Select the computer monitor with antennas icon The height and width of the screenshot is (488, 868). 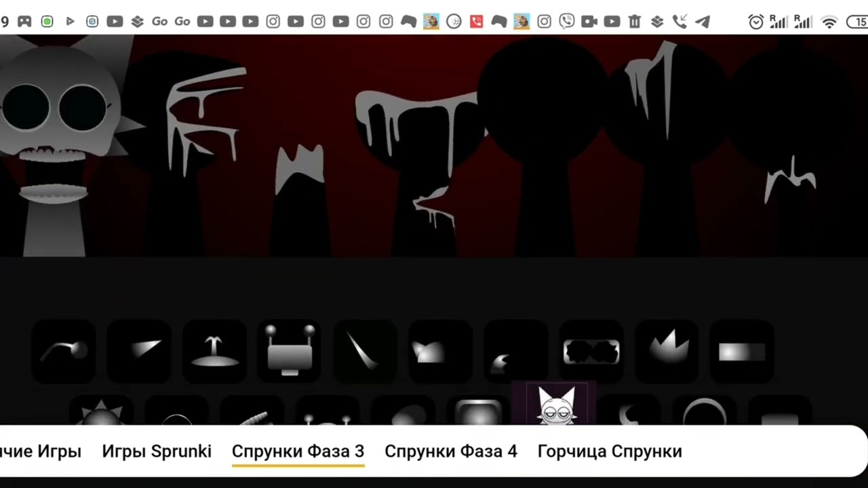coord(290,351)
